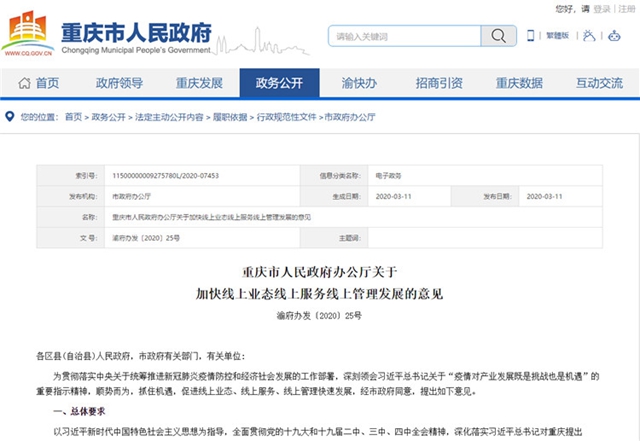This screenshot has height=441, width=640.
Task: Open the 重庆数据 navigation tab
Action: pyautogui.click(x=519, y=83)
